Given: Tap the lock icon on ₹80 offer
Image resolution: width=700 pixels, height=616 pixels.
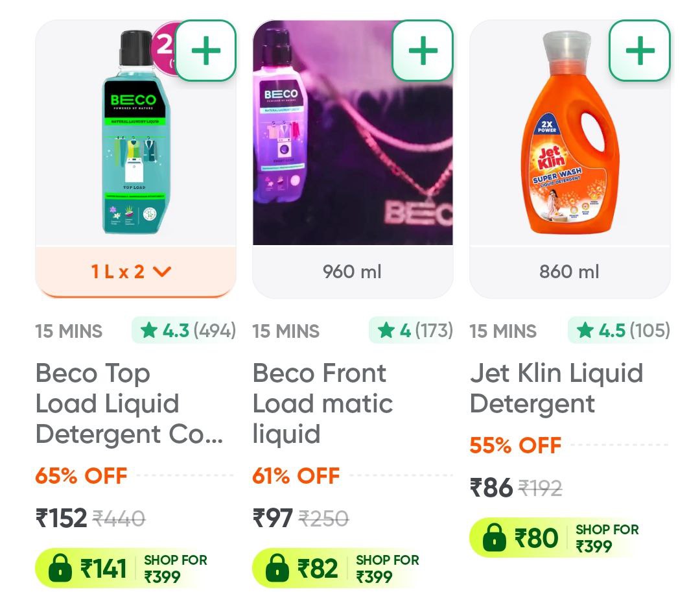Looking at the screenshot, I should (x=494, y=538).
